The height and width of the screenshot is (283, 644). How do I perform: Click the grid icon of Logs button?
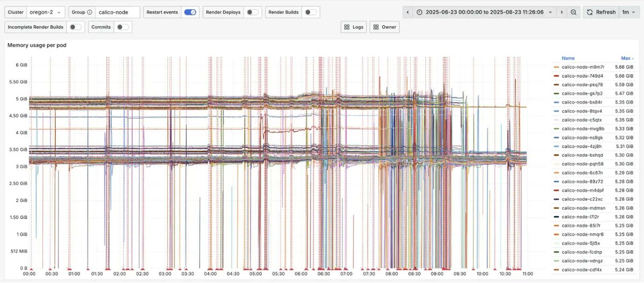point(347,27)
